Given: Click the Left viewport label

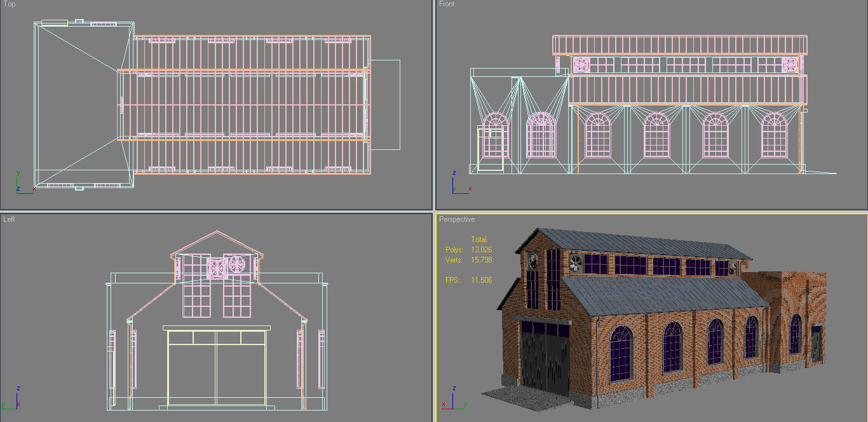Looking at the screenshot, I should (9, 219).
